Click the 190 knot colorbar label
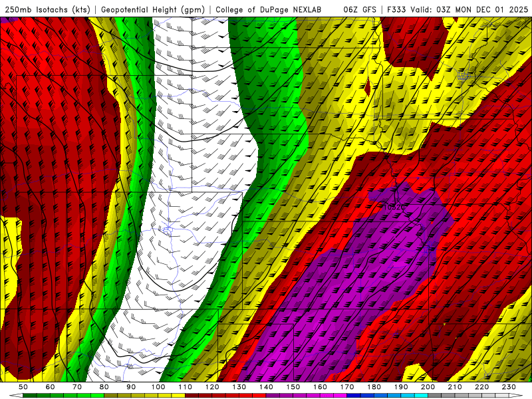Viewport: 532px width, 399px height. (401, 387)
